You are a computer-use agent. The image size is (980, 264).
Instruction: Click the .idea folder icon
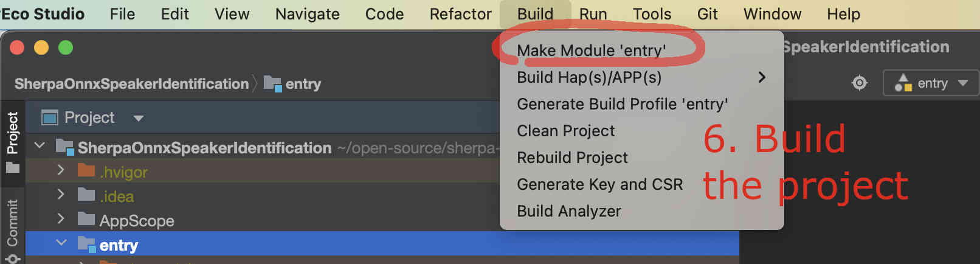point(86,195)
